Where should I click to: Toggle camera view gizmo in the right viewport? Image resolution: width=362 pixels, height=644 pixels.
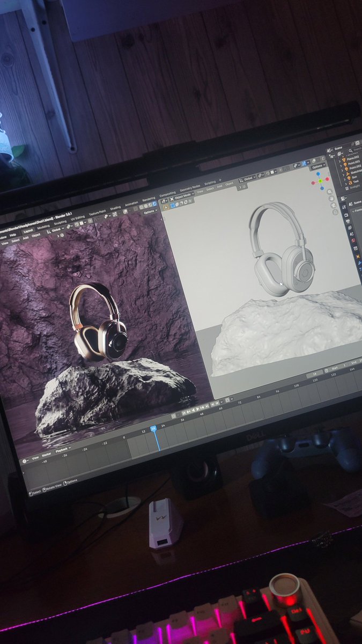pyautogui.click(x=333, y=206)
